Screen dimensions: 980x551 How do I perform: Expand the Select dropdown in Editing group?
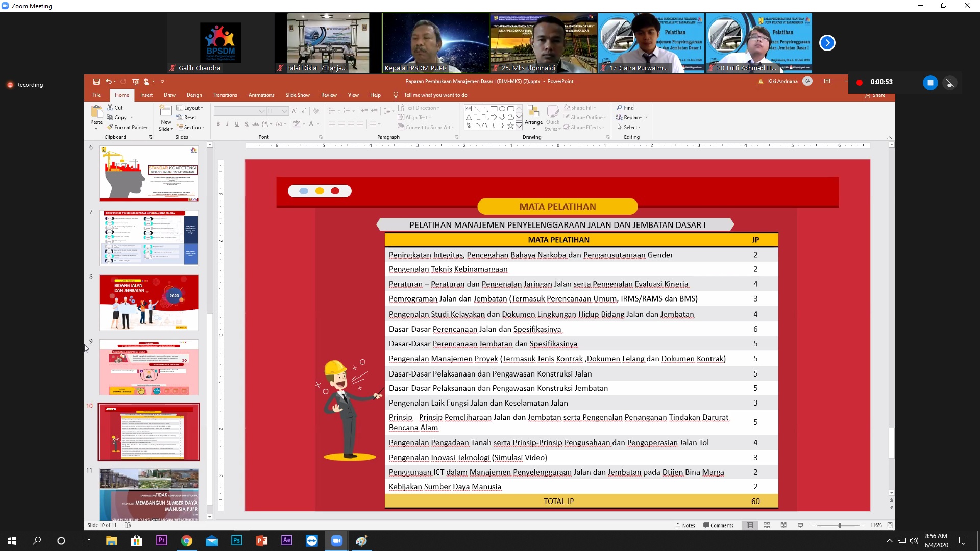[x=631, y=127]
